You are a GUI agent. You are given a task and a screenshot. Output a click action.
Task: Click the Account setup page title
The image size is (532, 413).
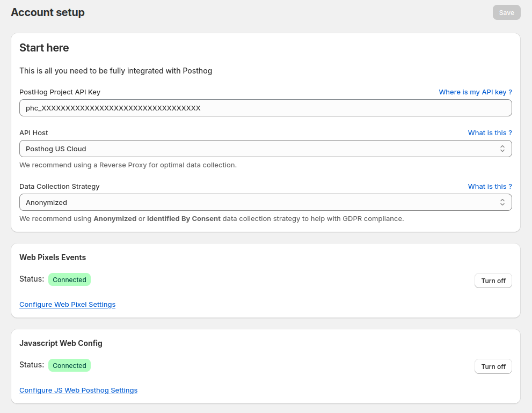click(x=48, y=12)
